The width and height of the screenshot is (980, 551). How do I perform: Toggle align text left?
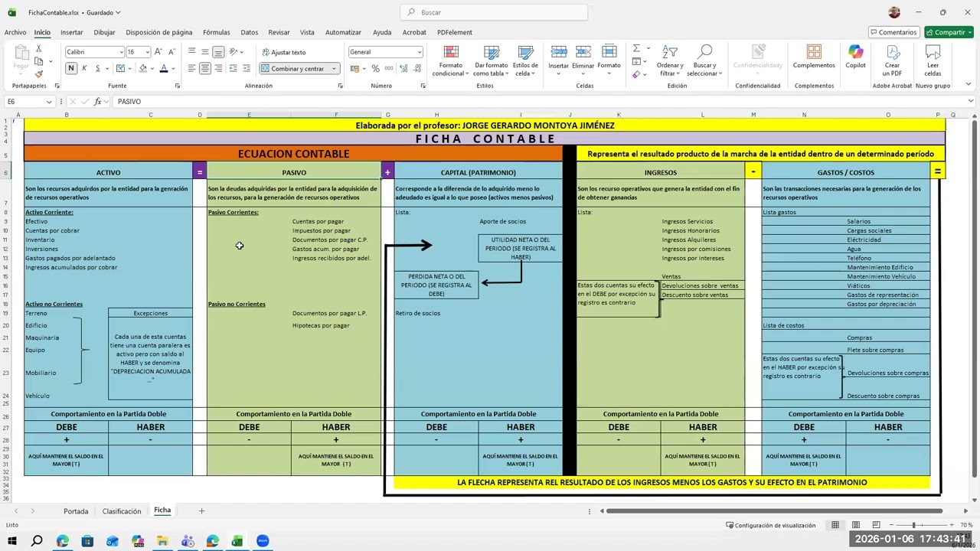[x=191, y=68]
